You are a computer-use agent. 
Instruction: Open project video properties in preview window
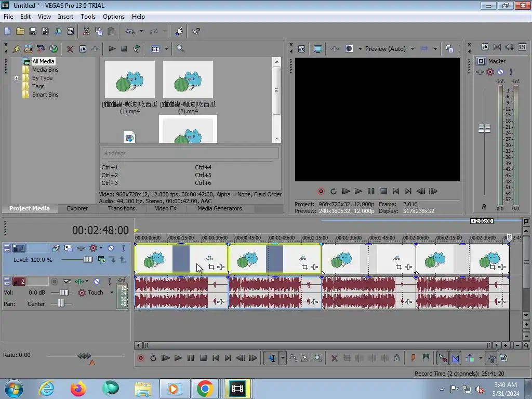302,49
